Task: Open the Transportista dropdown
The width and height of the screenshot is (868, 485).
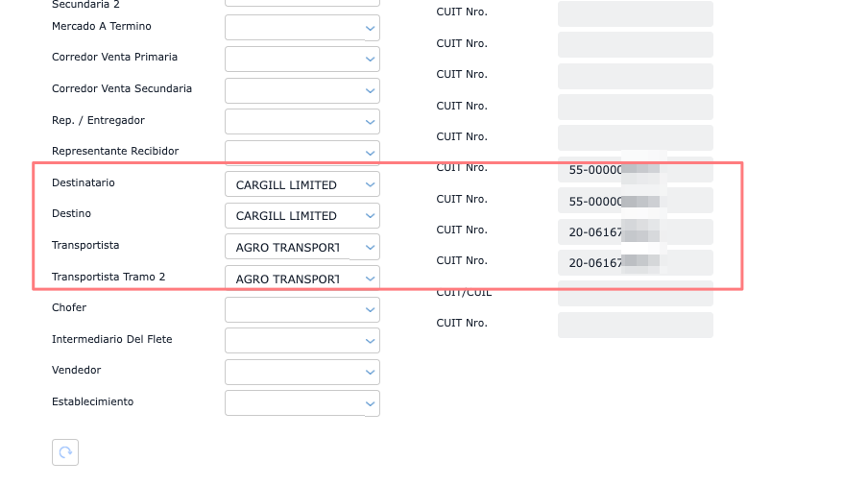Action: [x=301, y=247]
